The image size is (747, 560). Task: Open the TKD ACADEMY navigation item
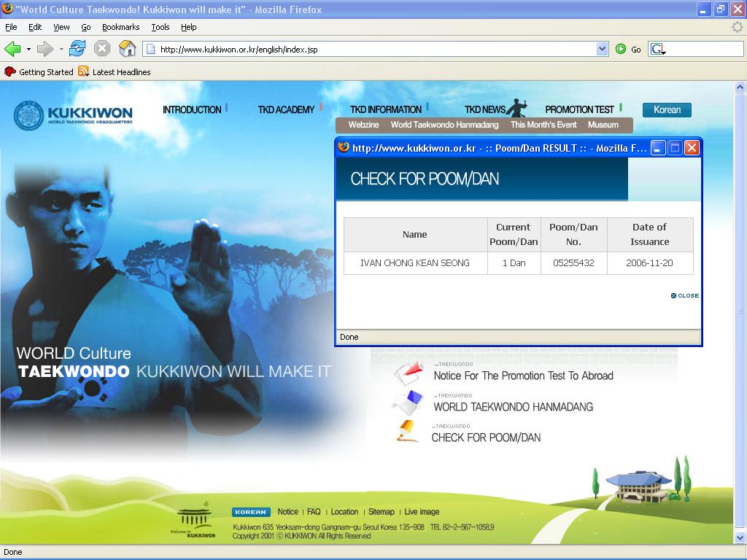286,109
